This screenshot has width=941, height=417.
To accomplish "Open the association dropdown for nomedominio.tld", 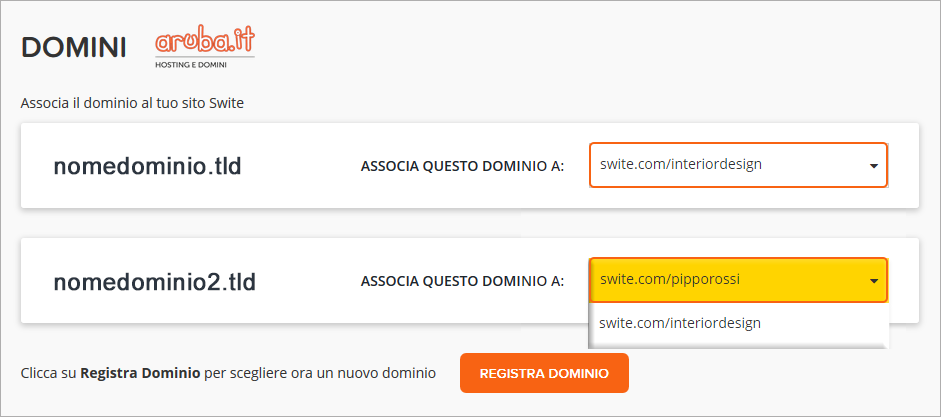I will tap(738, 165).
